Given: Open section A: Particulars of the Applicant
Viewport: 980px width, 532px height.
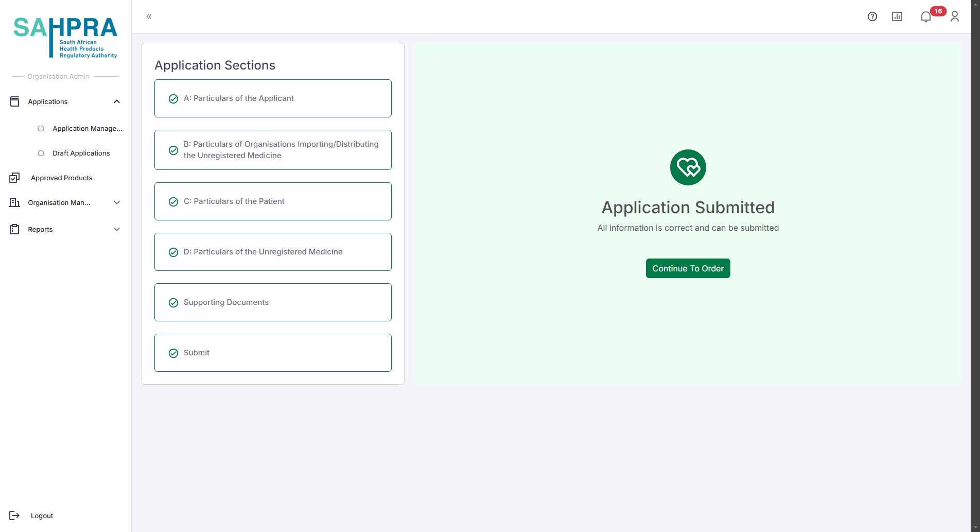Looking at the screenshot, I should point(273,98).
